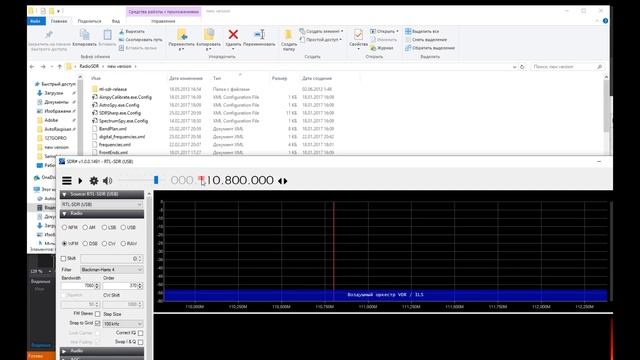
Task: Select the RAW radio mode
Action: 129,243
